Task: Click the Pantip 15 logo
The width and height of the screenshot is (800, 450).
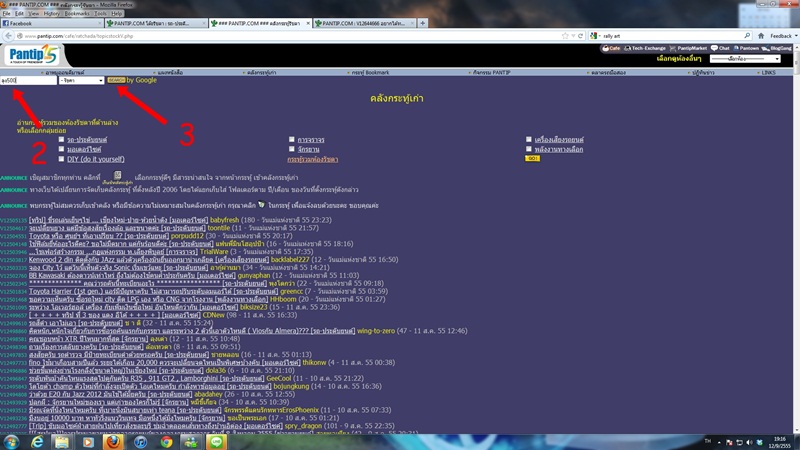Action: [x=33, y=55]
